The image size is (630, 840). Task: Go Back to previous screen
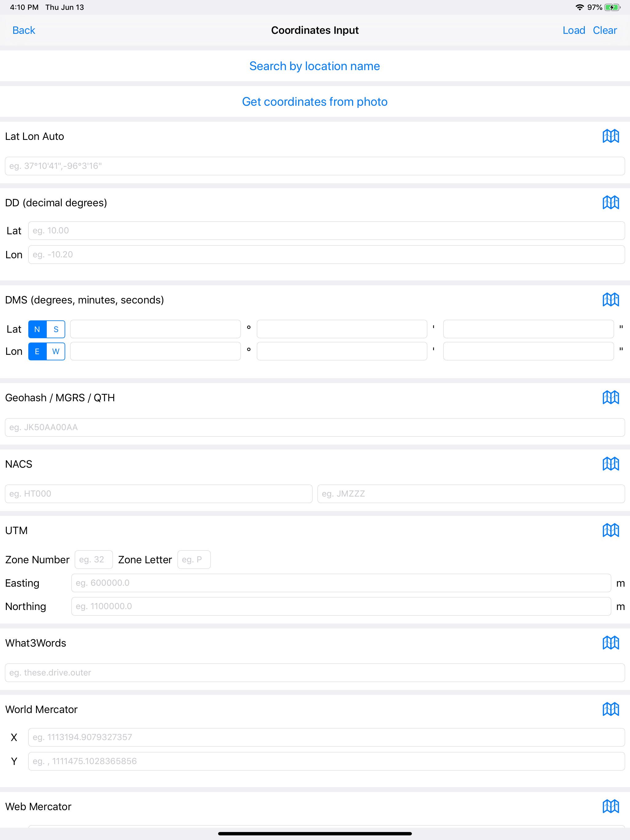24,30
